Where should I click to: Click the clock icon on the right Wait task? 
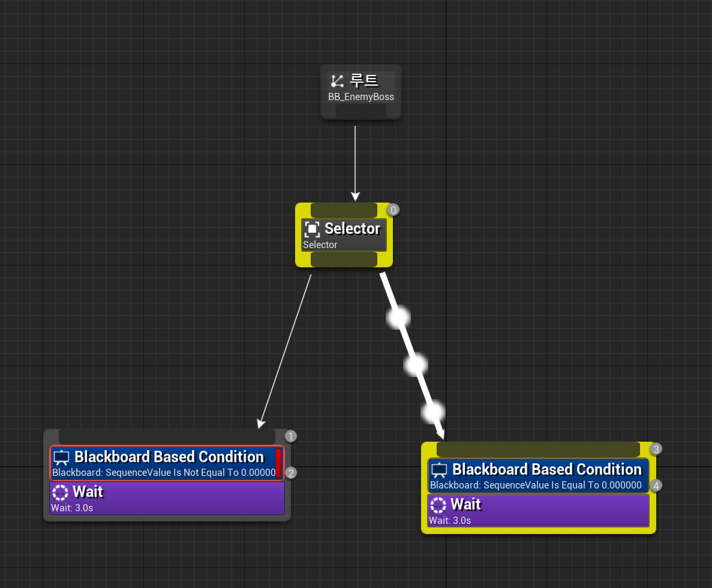[x=438, y=505]
